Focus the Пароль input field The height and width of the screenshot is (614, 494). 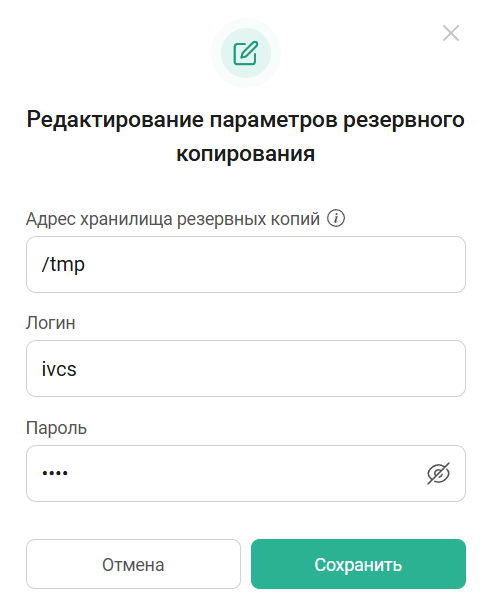pyautogui.click(x=246, y=473)
